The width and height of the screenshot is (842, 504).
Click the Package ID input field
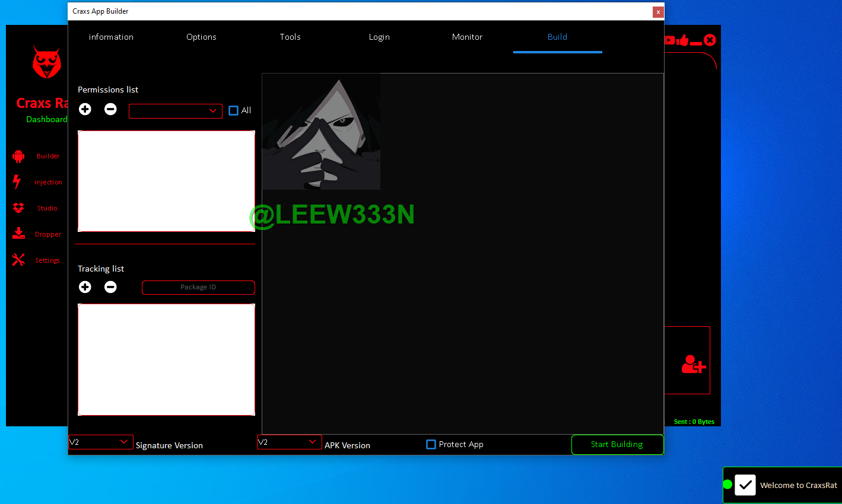point(198,287)
